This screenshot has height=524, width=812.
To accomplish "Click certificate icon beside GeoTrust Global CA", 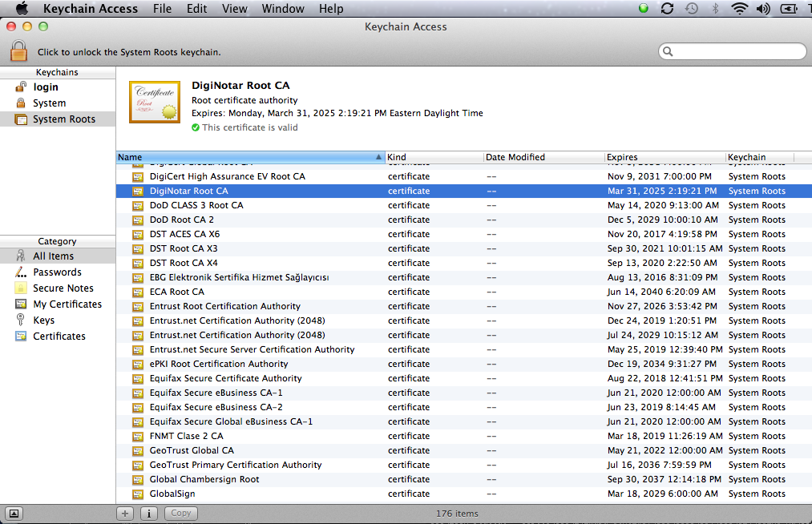I will click(138, 451).
